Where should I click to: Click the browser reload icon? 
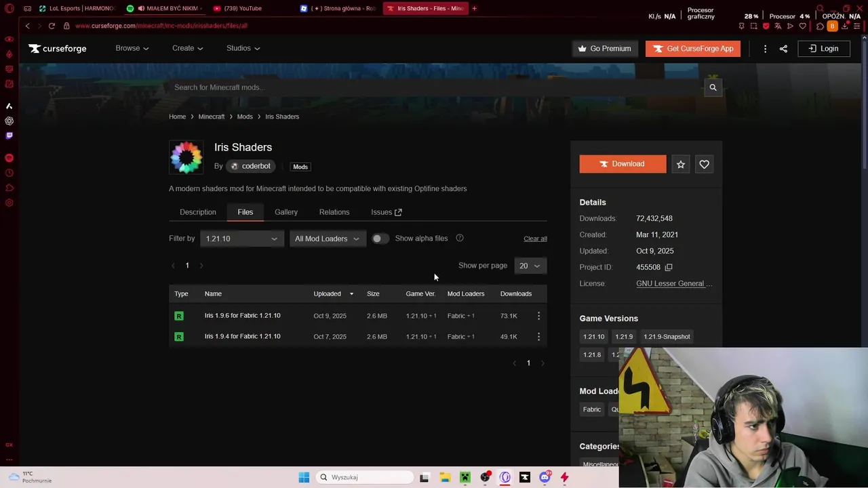pyautogui.click(x=52, y=26)
